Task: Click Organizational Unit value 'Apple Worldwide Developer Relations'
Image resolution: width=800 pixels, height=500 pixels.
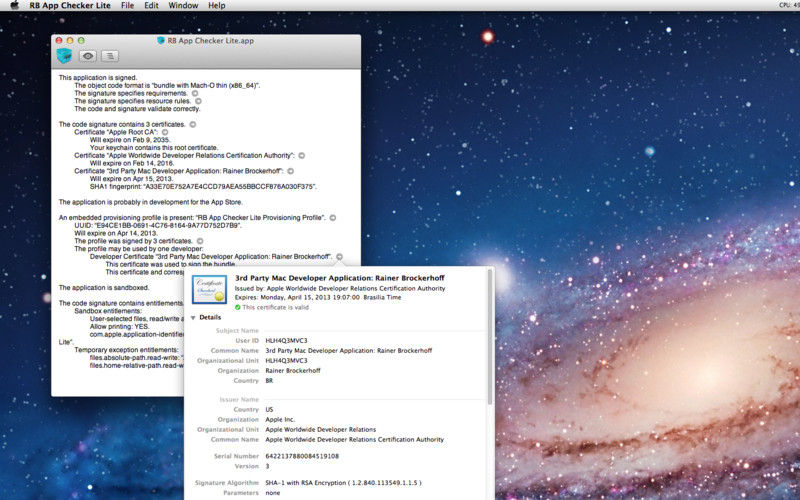Action: click(320, 430)
